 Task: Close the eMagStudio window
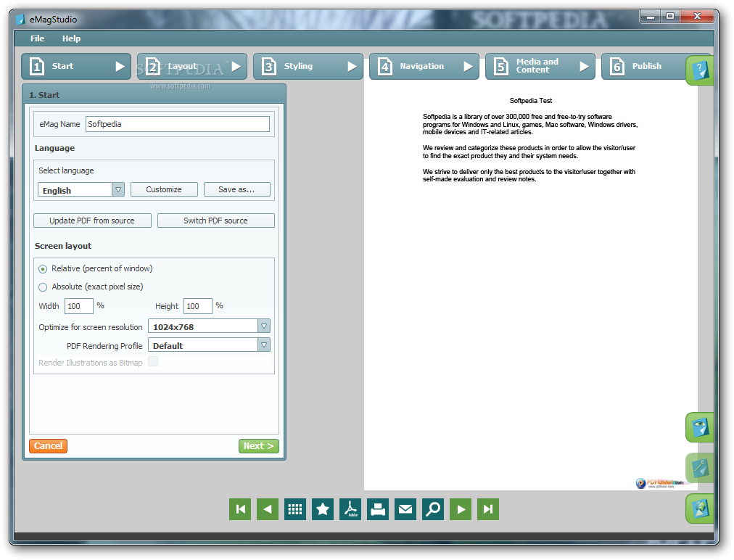point(697,17)
